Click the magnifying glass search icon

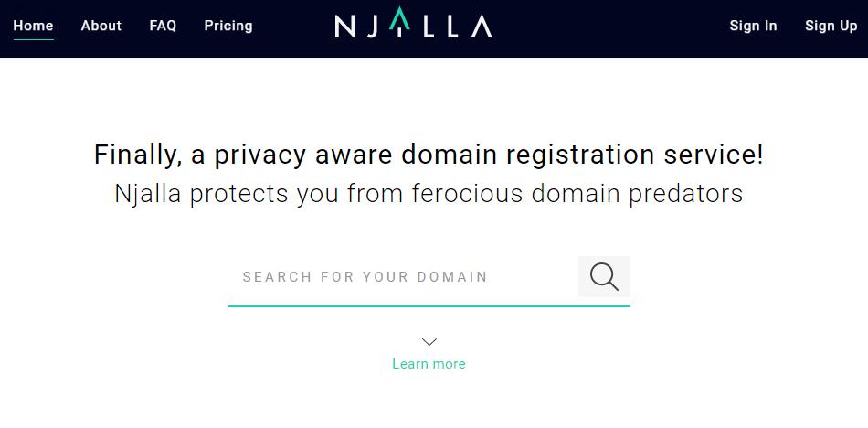[x=604, y=276]
